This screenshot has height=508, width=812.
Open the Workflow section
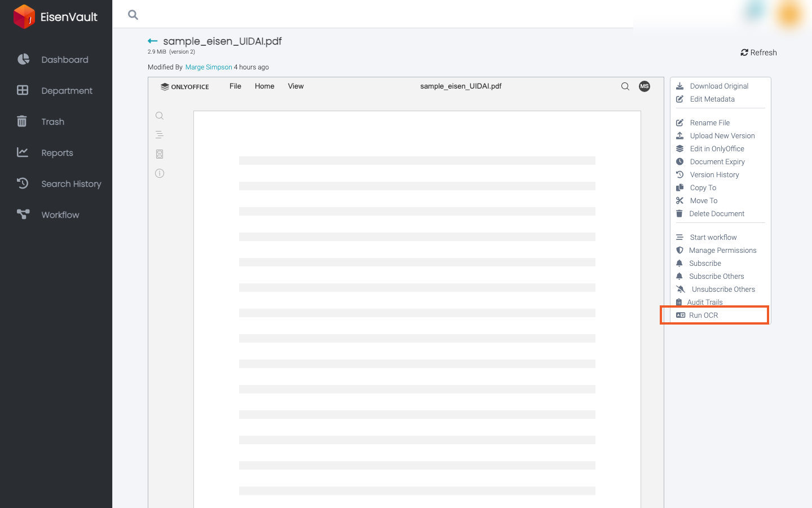point(60,215)
